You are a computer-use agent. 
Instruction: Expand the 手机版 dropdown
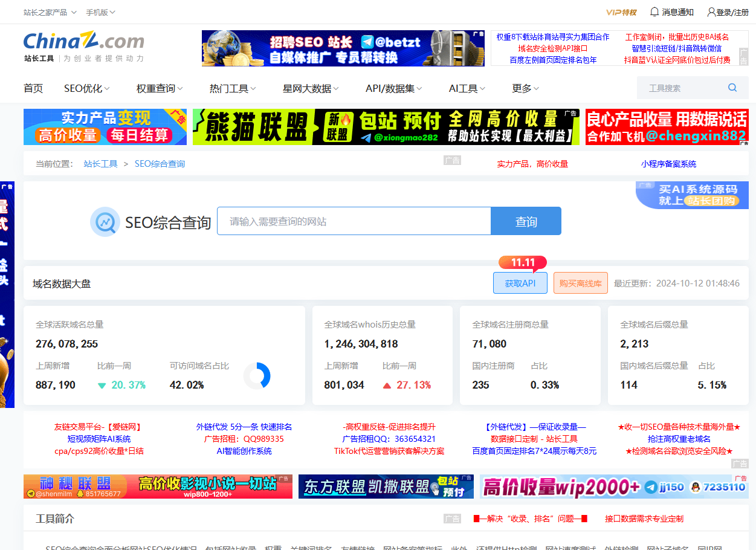pyautogui.click(x=100, y=12)
